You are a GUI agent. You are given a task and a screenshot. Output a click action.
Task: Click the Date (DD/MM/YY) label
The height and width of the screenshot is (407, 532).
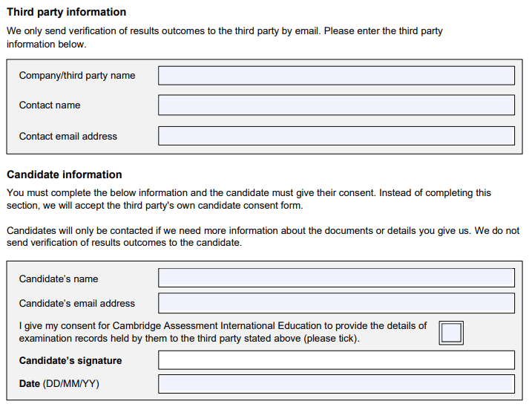(59, 383)
